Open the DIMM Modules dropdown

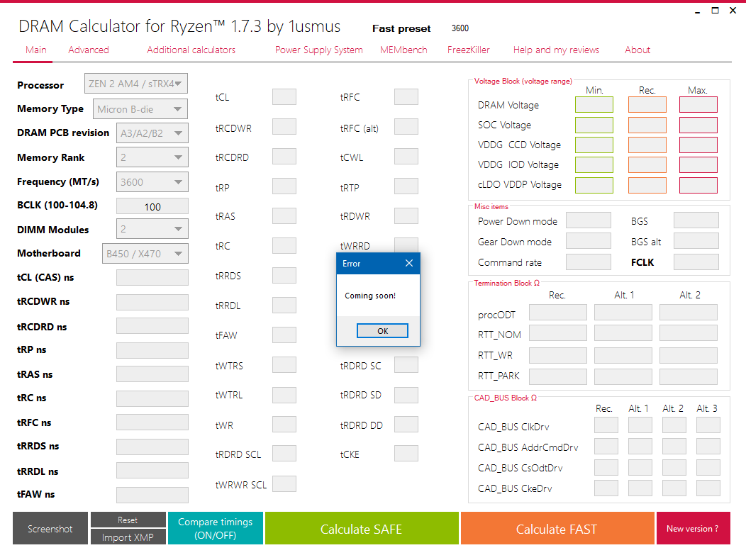(x=152, y=229)
